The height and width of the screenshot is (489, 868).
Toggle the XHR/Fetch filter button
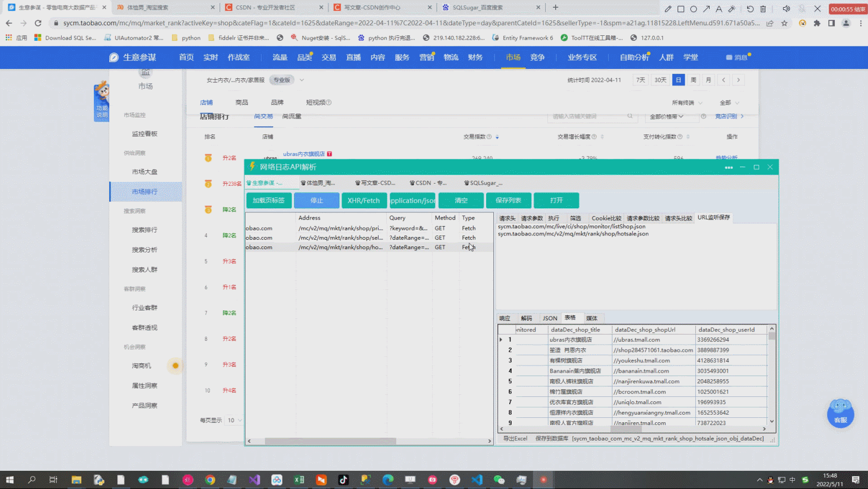click(x=364, y=200)
